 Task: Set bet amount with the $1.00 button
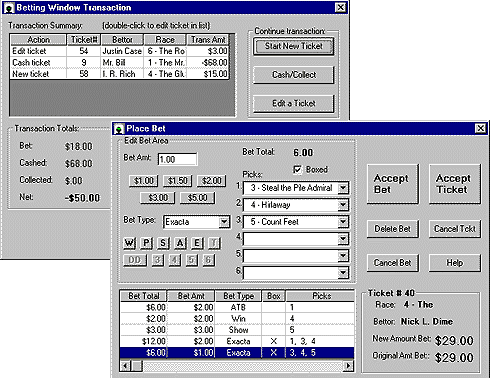point(144,181)
